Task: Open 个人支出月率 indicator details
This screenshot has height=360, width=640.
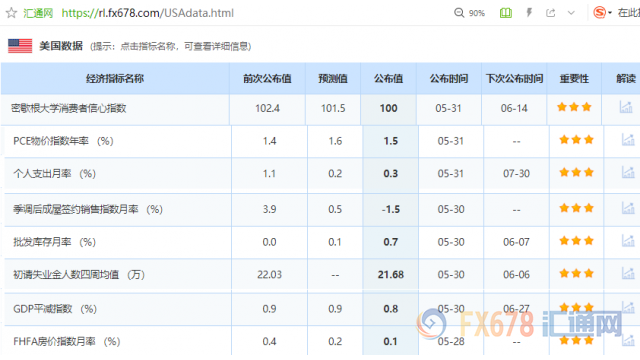Action: tap(54, 173)
